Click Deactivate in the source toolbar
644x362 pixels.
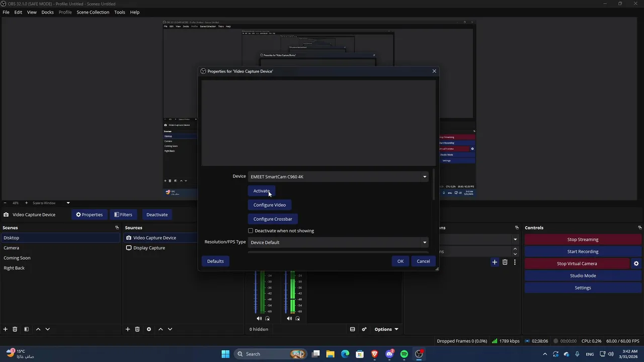pos(157,215)
